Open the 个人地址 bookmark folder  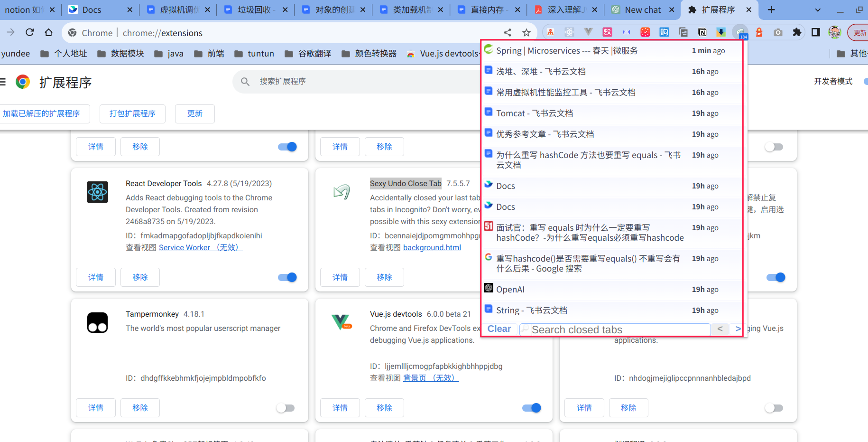64,54
